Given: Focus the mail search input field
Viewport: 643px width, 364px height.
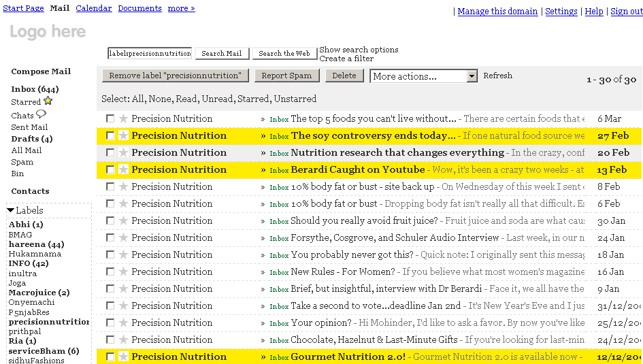Looking at the screenshot, I should tap(150, 53).
